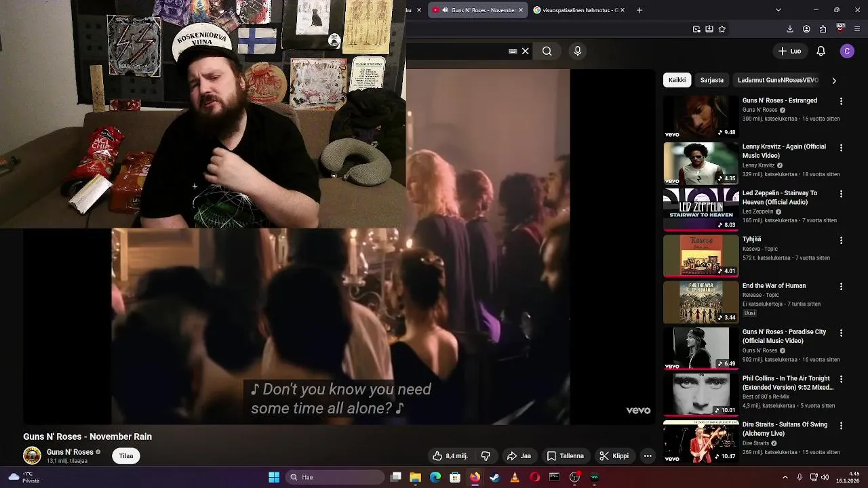The width and height of the screenshot is (868, 488).
Task: Click the ad blocker icon showing 621
Action: (x=840, y=28)
